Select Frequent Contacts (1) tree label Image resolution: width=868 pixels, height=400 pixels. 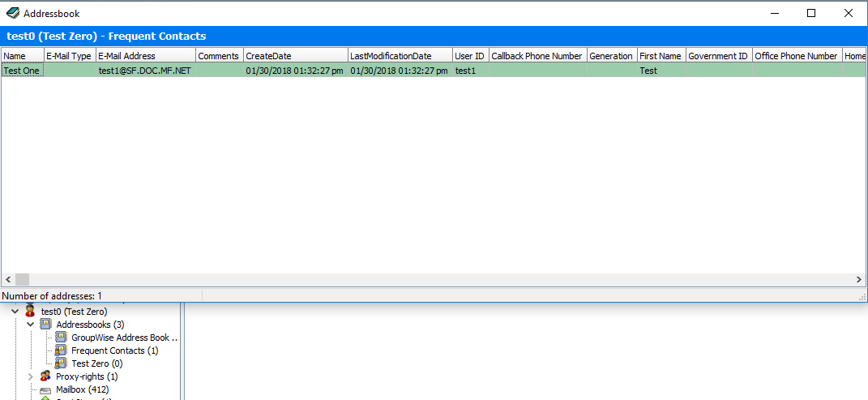pyautogui.click(x=114, y=351)
